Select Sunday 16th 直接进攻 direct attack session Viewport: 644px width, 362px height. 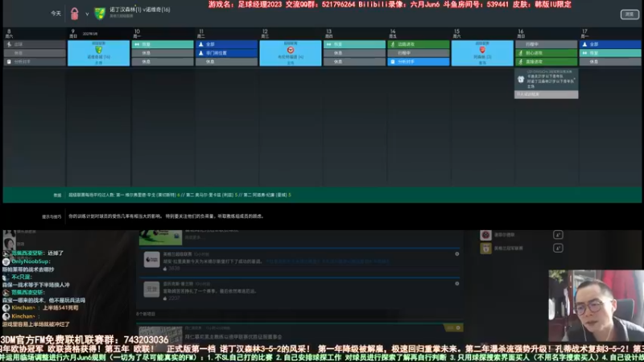point(547,62)
